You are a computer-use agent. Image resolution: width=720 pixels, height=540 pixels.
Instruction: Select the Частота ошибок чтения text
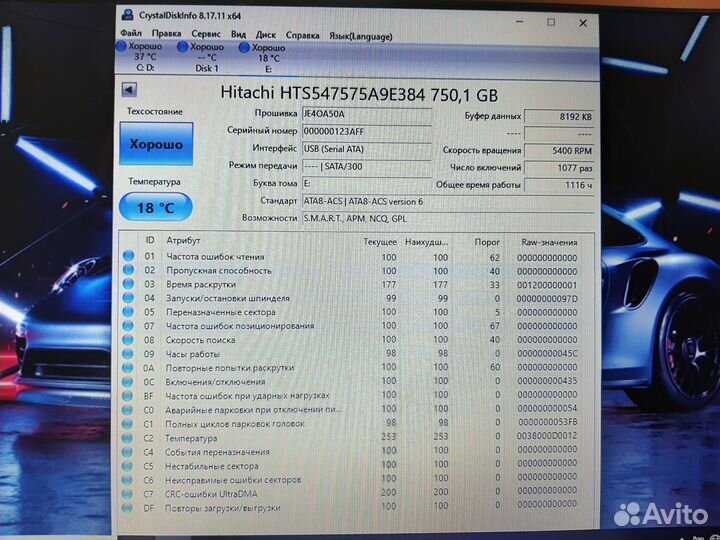[215, 257]
